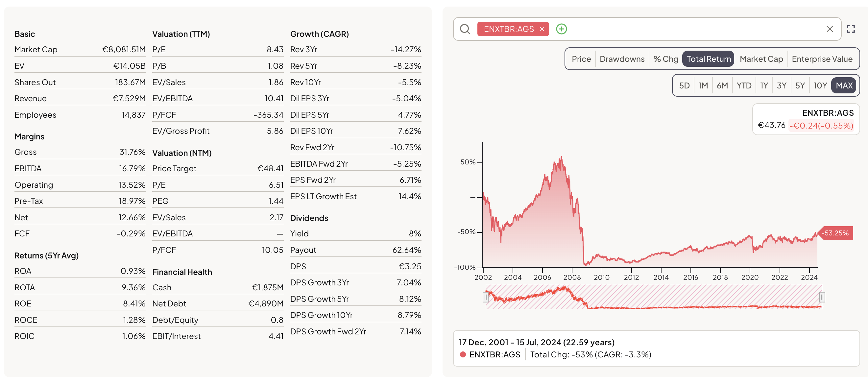
Task: Click the search magnifier icon
Action: coord(465,29)
